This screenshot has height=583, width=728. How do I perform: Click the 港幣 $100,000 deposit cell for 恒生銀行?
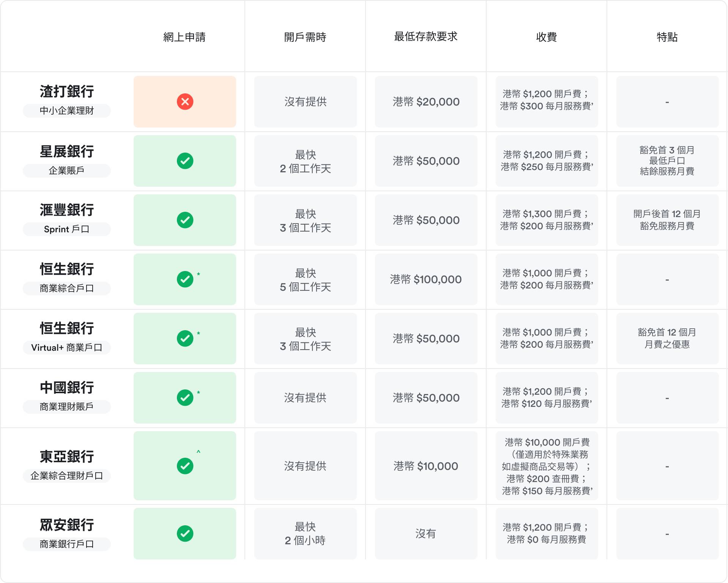click(x=426, y=279)
